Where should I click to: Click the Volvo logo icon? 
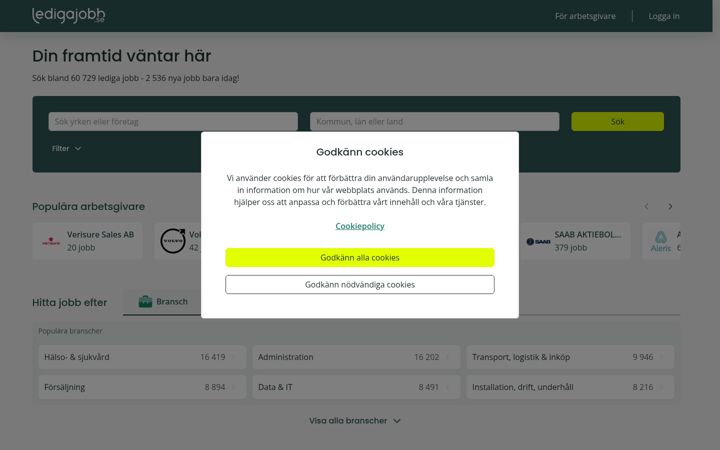[173, 241]
